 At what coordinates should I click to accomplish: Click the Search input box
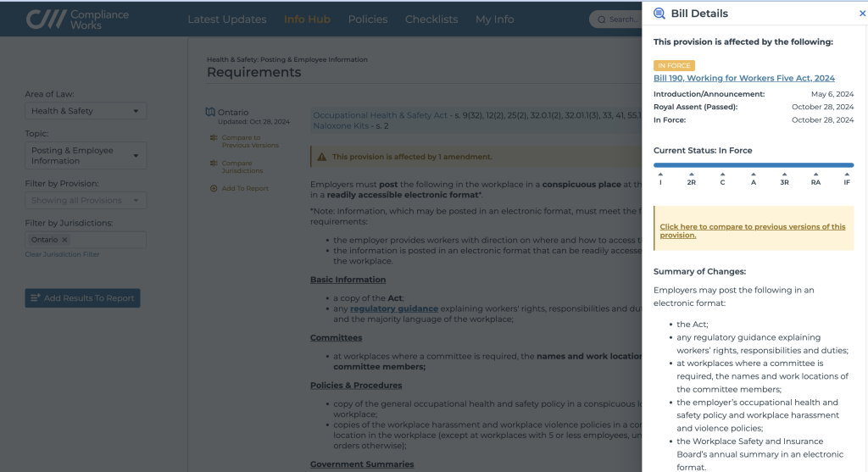pyautogui.click(x=615, y=19)
